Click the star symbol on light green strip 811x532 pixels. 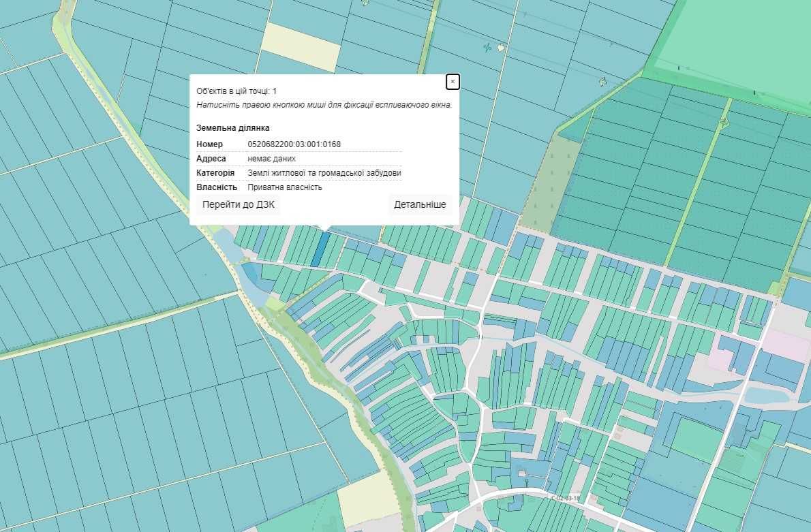pyautogui.click(x=724, y=122)
